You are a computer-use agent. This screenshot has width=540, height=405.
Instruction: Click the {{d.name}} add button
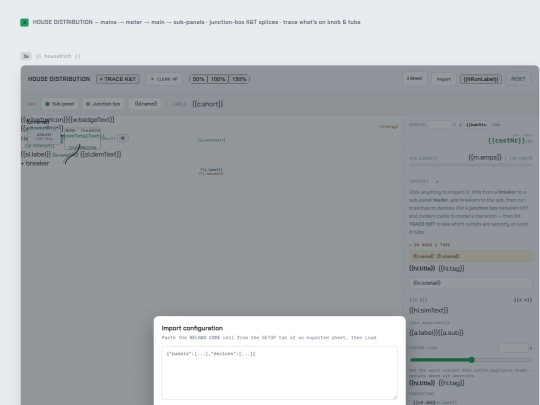[x=145, y=104]
